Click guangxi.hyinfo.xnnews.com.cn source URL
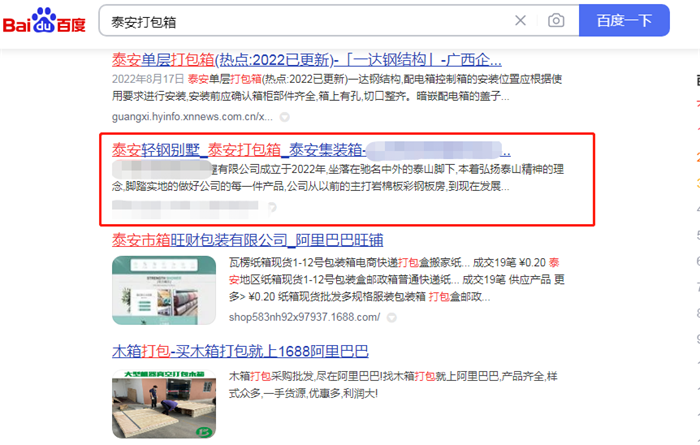This screenshot has width=700, height=445. (x=192, y=117)
